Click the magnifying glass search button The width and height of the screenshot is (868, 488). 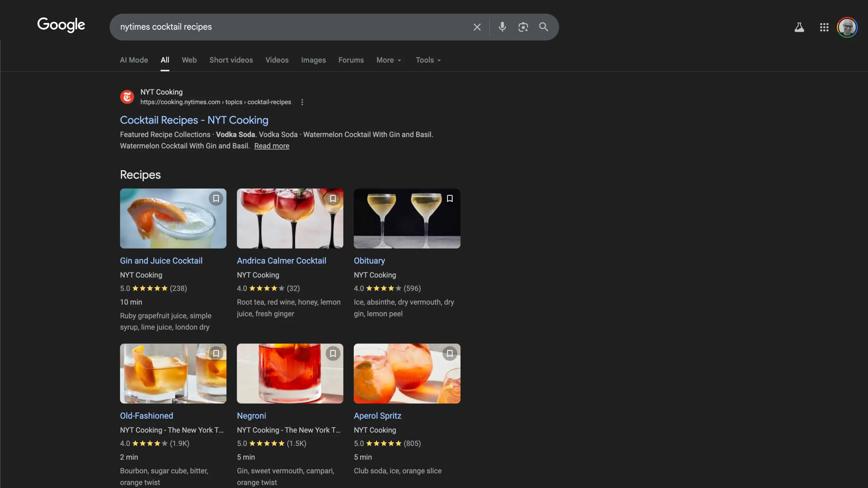(544, 27)
